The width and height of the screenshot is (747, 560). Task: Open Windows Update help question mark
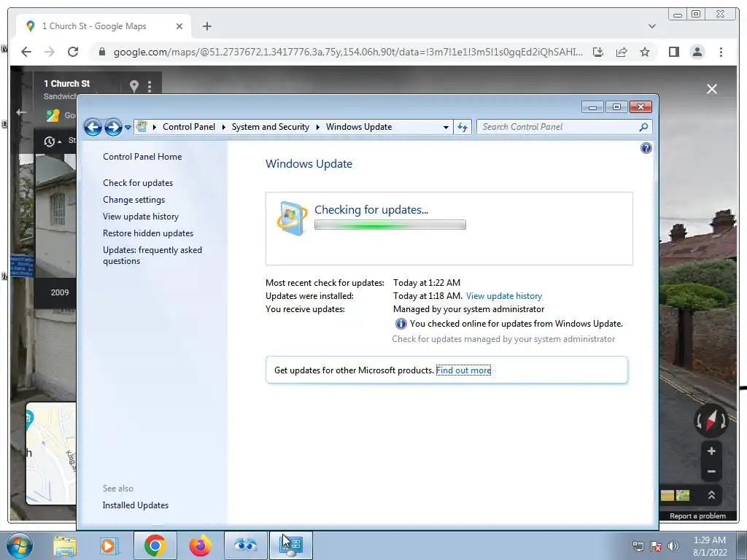[x=646, y=148]
